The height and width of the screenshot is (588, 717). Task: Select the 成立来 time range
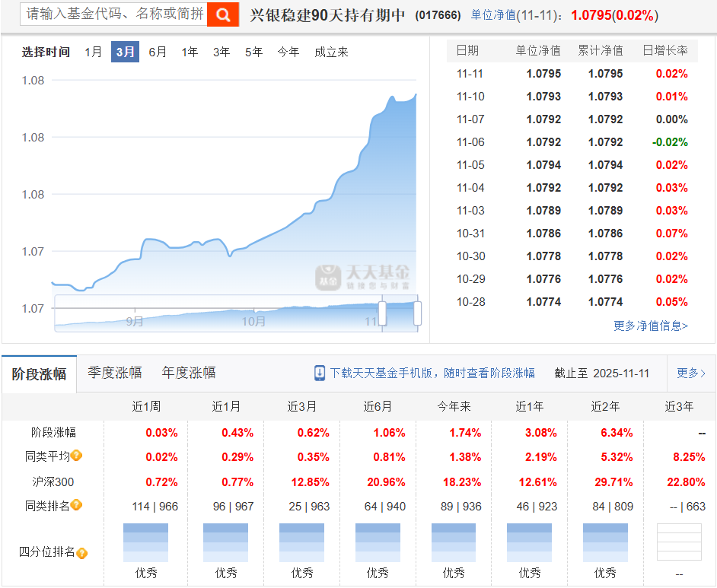(x=331, y=52)
